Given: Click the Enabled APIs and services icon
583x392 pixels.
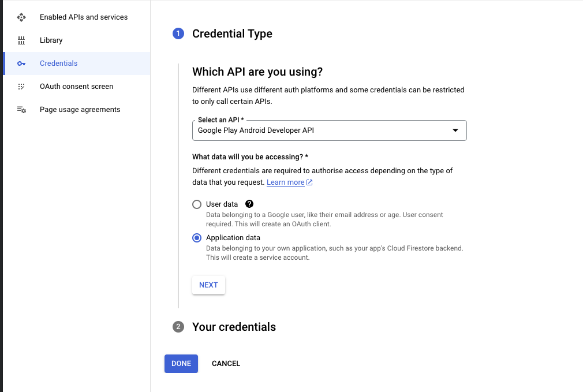Looking at the screenshot, I should (21, 17).
